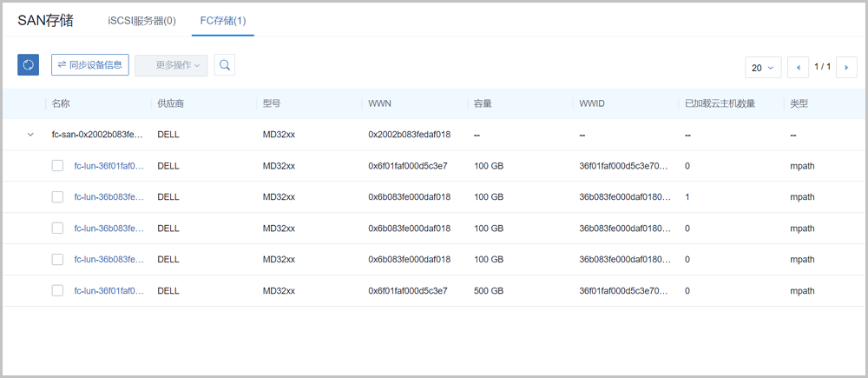
Task: Go to the previous page arrow
Action: coord(799,67)
